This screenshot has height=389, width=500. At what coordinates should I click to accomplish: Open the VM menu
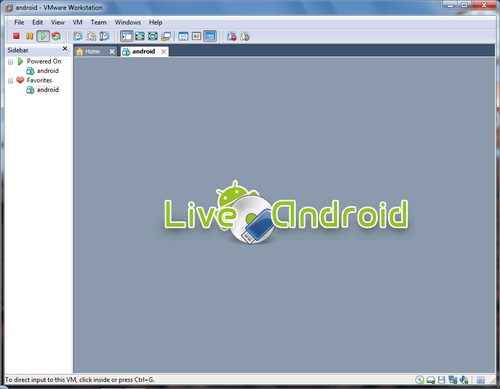(77, 22)
